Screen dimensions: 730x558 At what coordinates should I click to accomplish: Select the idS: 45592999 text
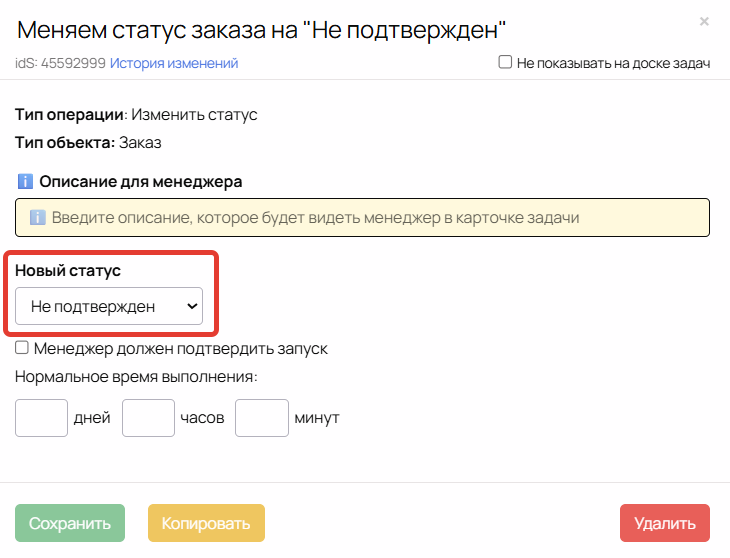61,63
